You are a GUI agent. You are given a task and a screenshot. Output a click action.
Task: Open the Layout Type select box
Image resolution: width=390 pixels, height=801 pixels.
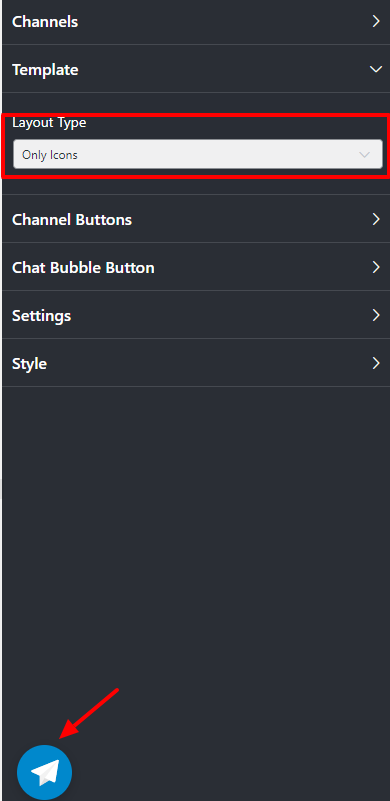pyautogui.click(x=198, y=154)
